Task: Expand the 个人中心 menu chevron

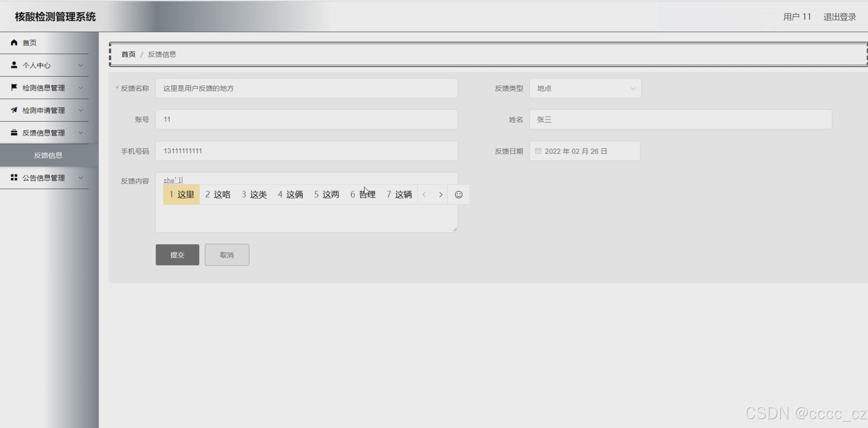Action: tap(81, 65)
